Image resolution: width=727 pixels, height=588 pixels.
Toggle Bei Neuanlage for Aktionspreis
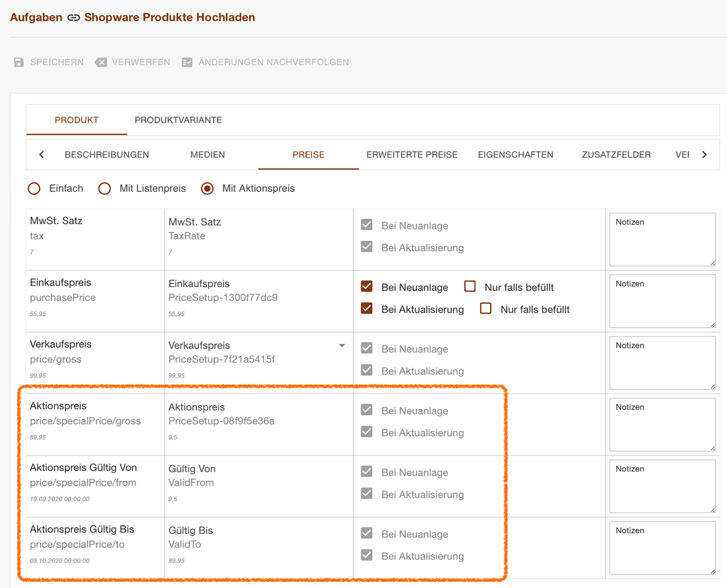(367, 409)
